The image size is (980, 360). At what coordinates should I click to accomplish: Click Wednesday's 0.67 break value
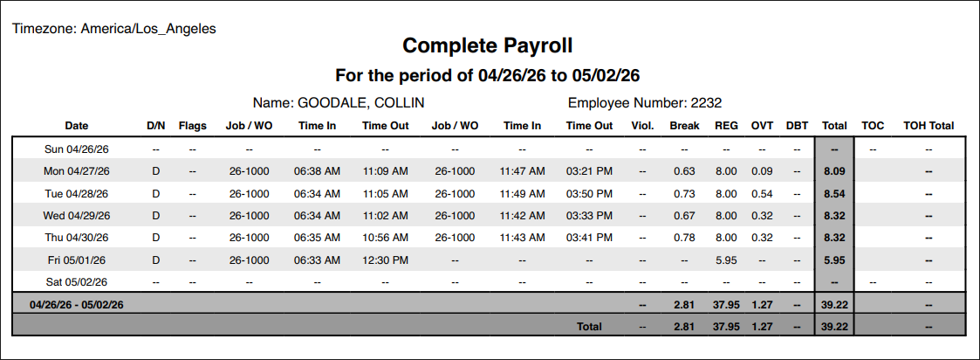[x=684, y=216]
